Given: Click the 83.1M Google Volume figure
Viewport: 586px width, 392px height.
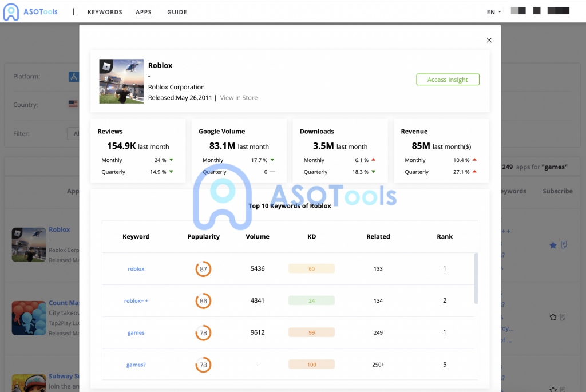Looking at the screenshot, I should 223,146.
